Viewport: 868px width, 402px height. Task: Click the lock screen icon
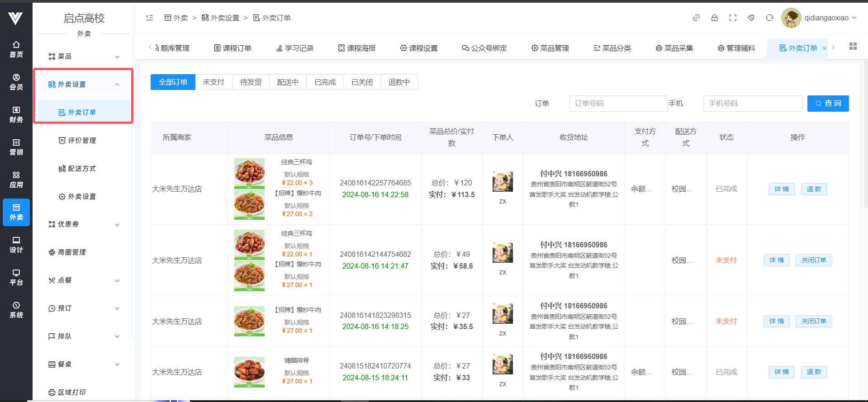(715, 18)
